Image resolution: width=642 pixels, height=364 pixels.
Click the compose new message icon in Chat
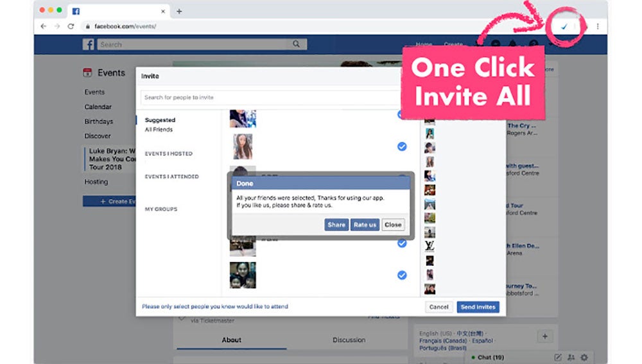tap(558, 358)
